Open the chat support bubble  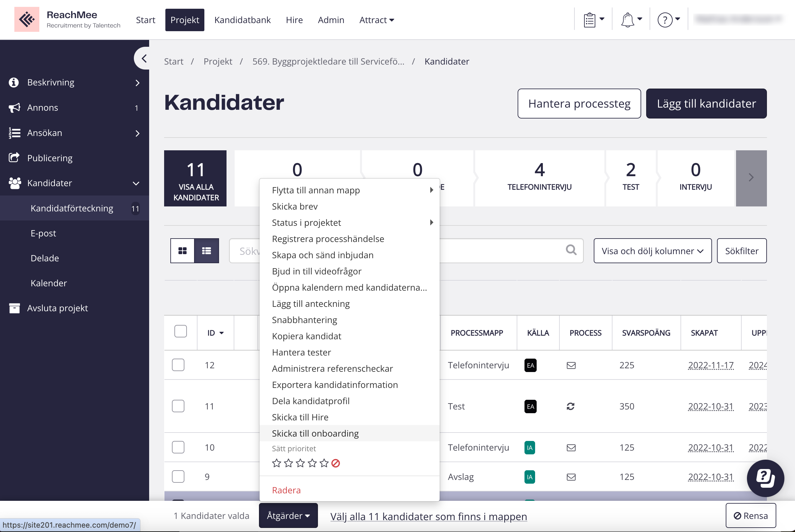[765, 478]
